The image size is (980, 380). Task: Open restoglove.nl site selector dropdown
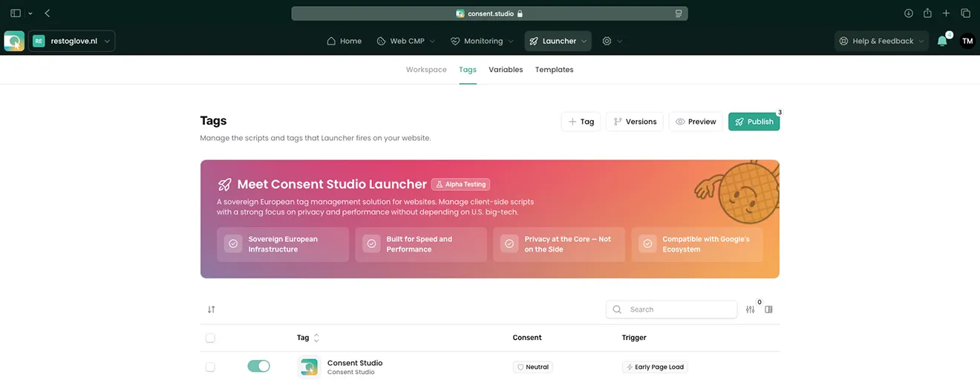point(71,41)
